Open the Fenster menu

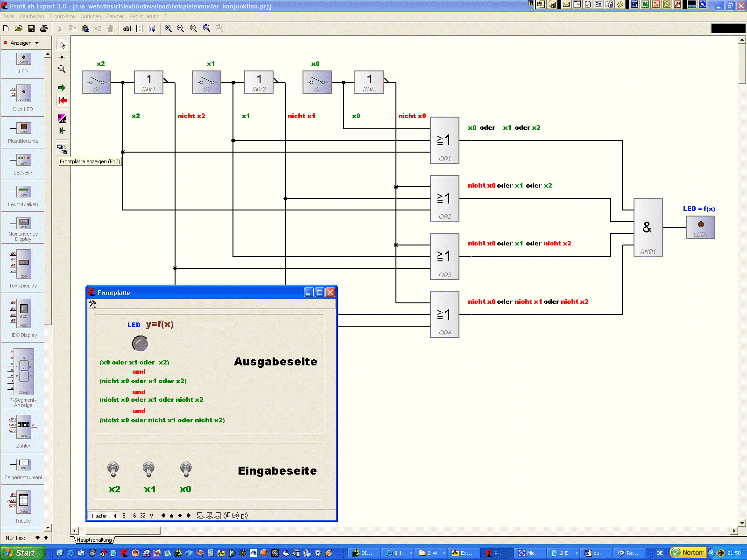[115, 16]
